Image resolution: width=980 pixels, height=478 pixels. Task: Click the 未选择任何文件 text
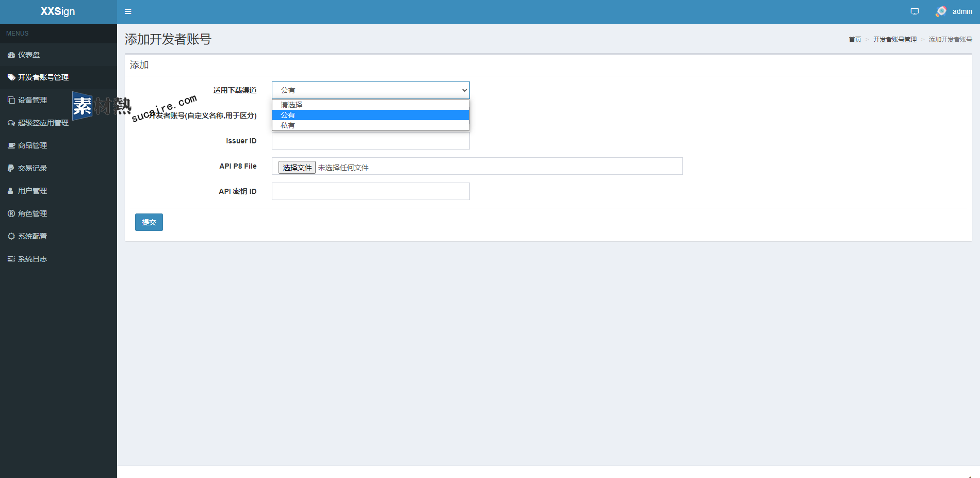(x=343, y=168)
